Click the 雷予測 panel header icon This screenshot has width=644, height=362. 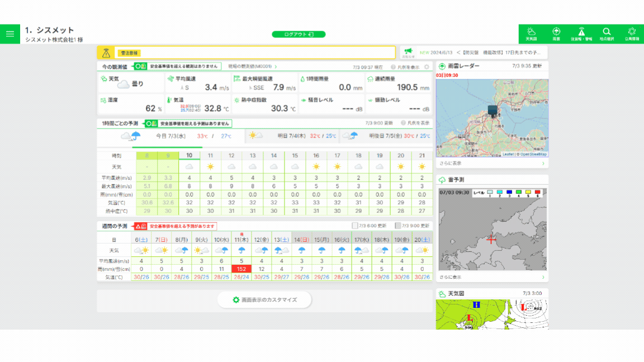(442, 180)
